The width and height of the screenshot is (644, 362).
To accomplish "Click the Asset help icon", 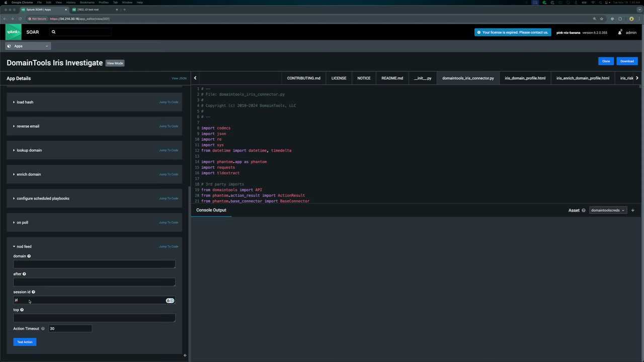I will pyautogui.click(x=584, y=210).
